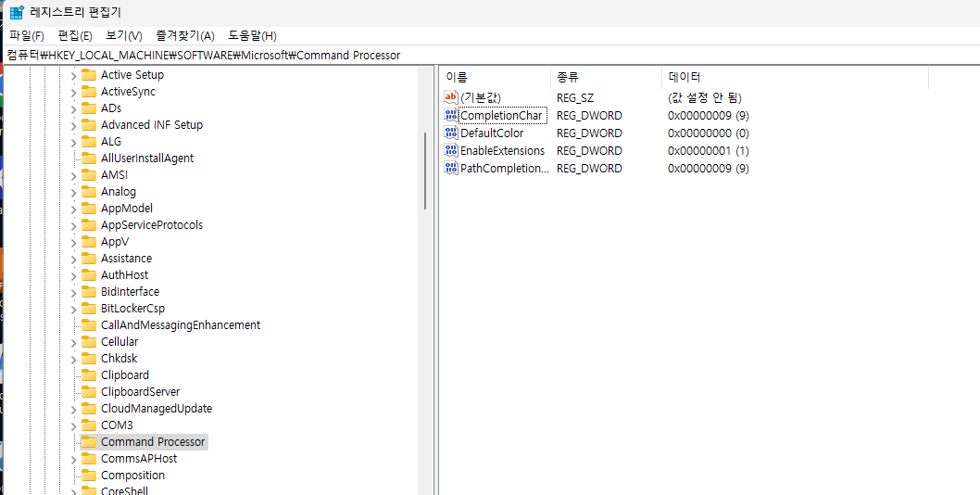The height and width of the screenshot is (495, 980).
Task: Click the tree pane vertical scrollbar thumb
Action: [x=426, y=169]
